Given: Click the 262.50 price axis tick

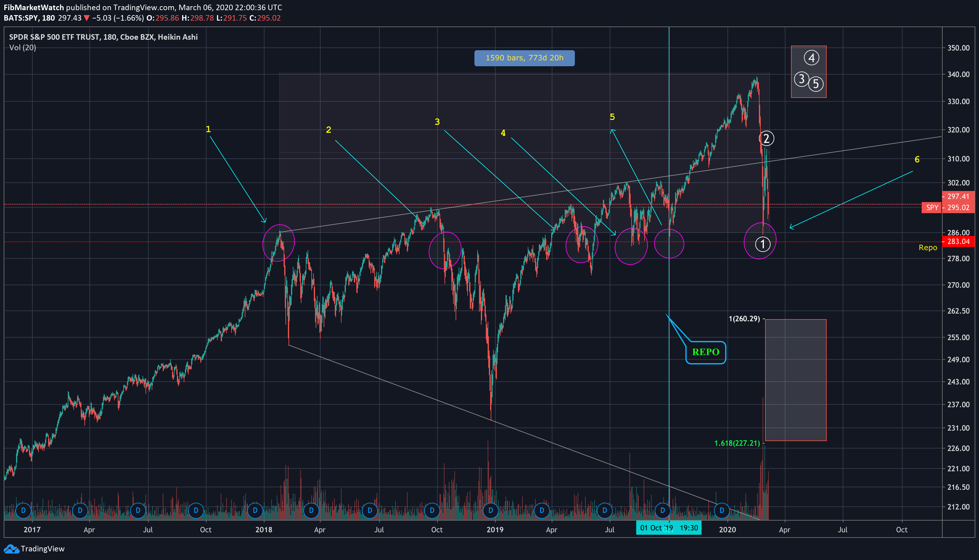Looking at the screenshot, I should pos(958,311).
